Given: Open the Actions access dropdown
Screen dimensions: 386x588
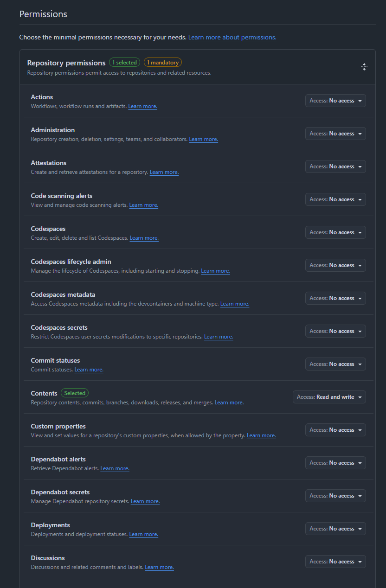Looking at the screenshot, I should [x=335, y=101].
